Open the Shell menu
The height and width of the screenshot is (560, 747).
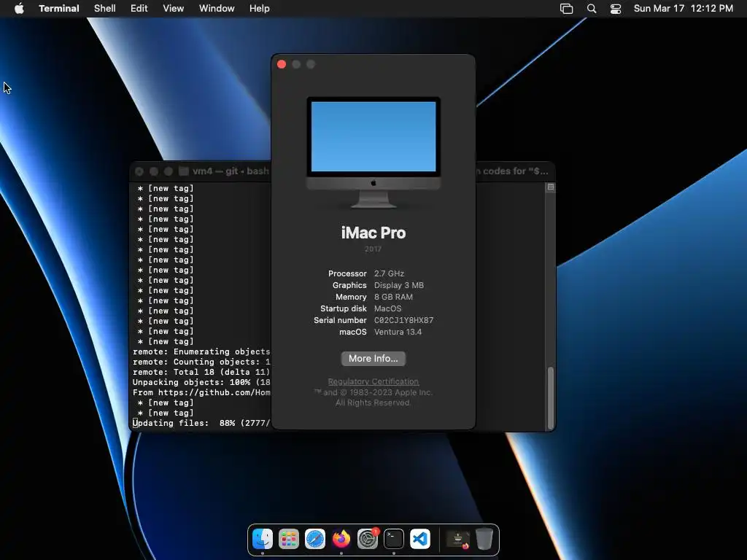(x=104, y=9)
